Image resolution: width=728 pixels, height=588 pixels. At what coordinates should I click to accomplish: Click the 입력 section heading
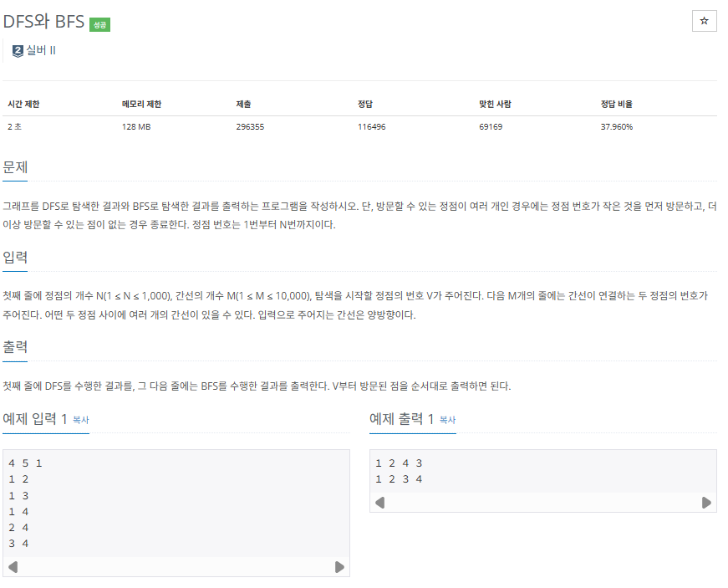(15, 258)
